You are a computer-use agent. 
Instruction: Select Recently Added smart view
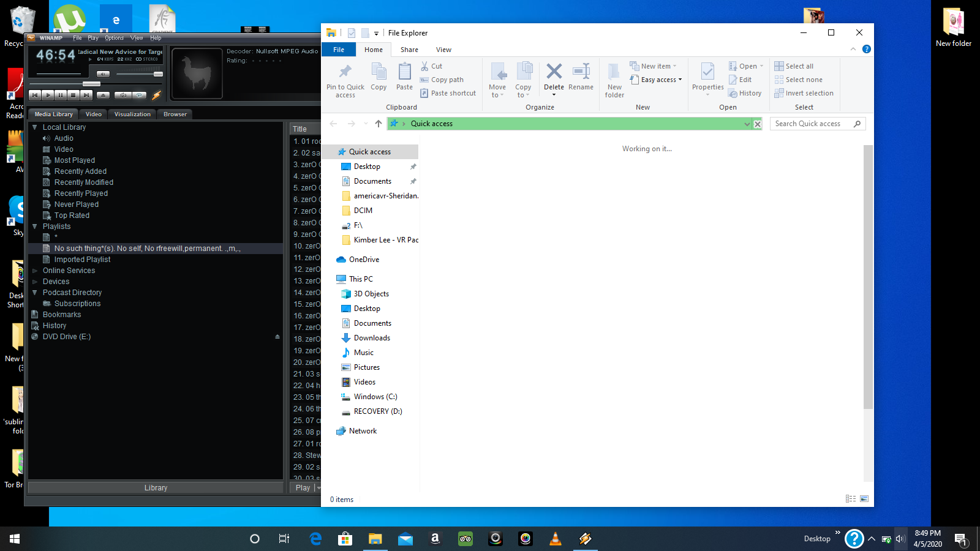point(80,171)
